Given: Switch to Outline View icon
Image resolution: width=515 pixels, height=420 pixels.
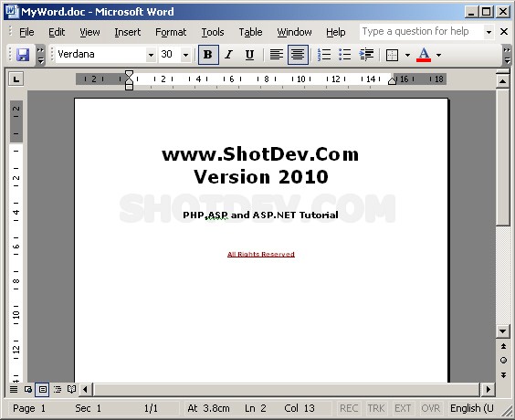Looking at the screenshot, I should click(x=58, y=390).
